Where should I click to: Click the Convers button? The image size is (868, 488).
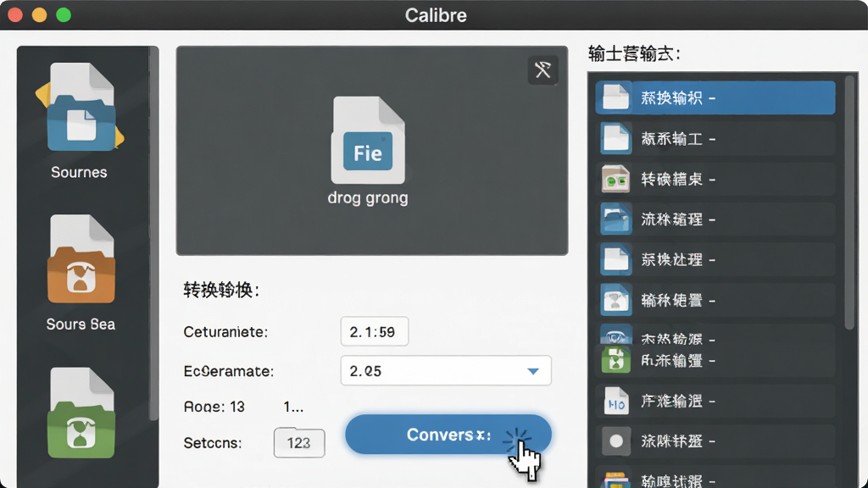pos(448,435)
